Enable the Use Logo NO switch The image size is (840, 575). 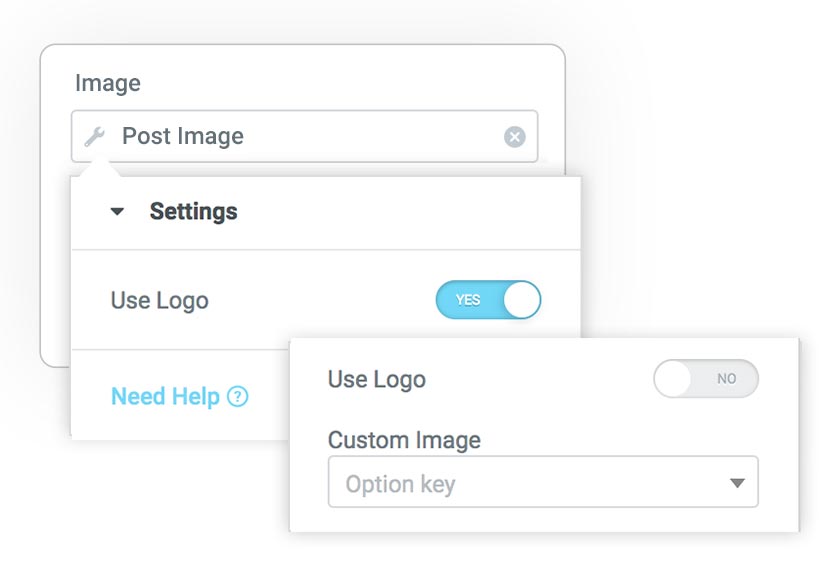(x=706, y=378)
